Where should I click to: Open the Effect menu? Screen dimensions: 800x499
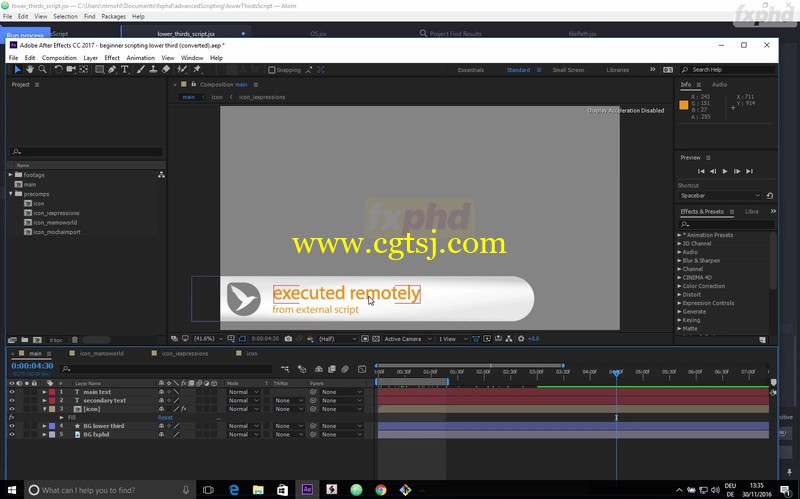[x=112, y=58]
